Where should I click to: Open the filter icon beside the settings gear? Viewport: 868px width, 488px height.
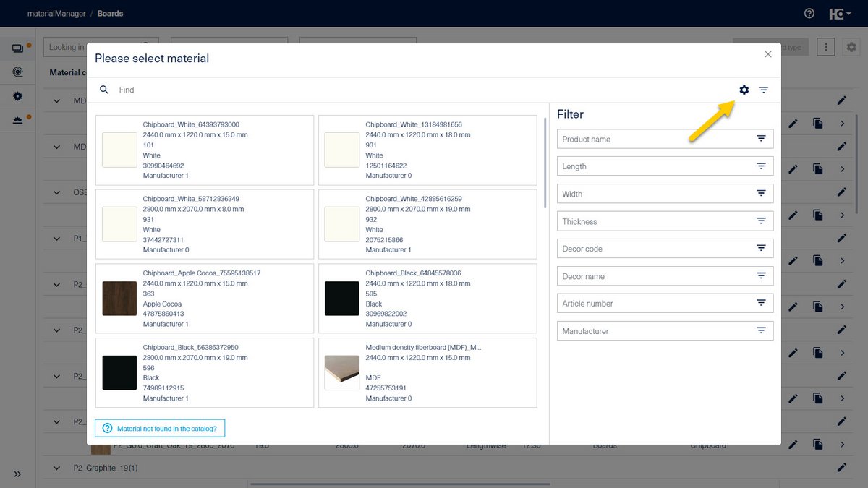pos(764,90)
